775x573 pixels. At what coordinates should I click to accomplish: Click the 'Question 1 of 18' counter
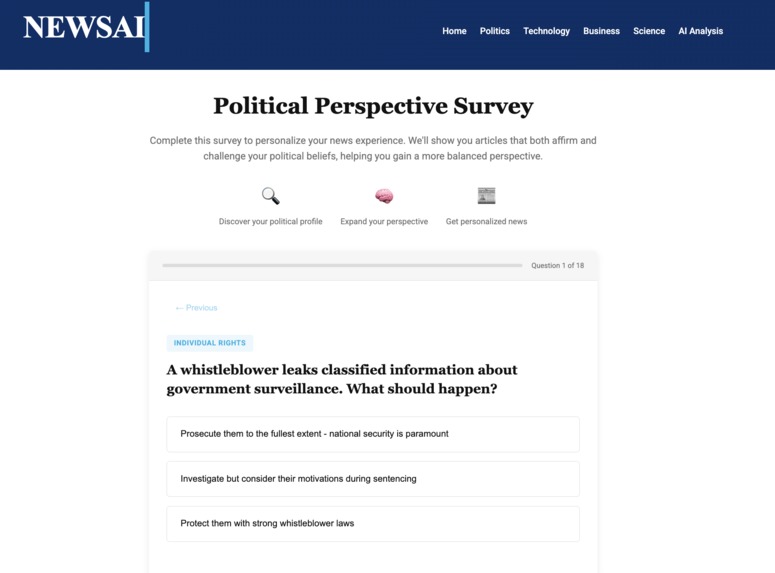(x=558, y=265)
